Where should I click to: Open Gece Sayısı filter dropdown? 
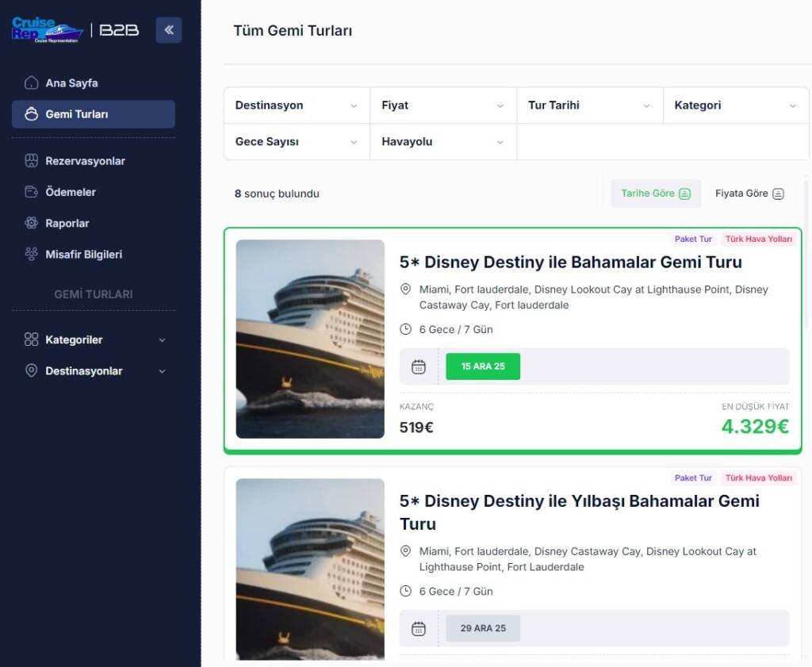(297, 142)
